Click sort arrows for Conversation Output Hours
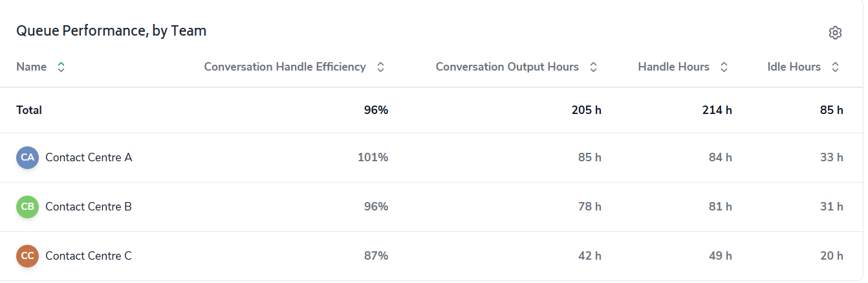The height and width of the screenshot is (283, 868). (593, 67)
